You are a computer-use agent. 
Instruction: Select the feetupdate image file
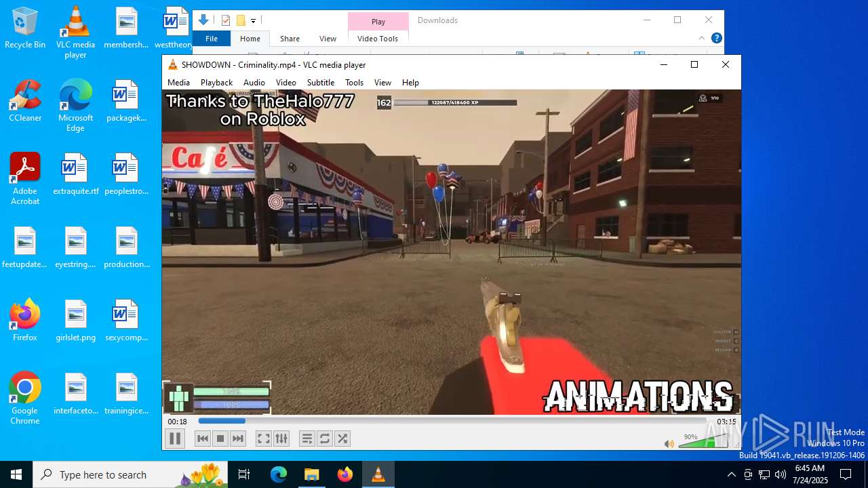[25, 248]
